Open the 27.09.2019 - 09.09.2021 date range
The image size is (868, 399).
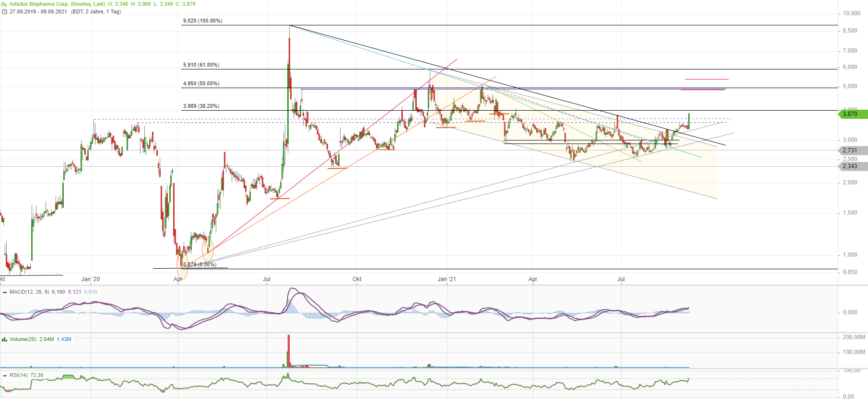click(38, 11)
